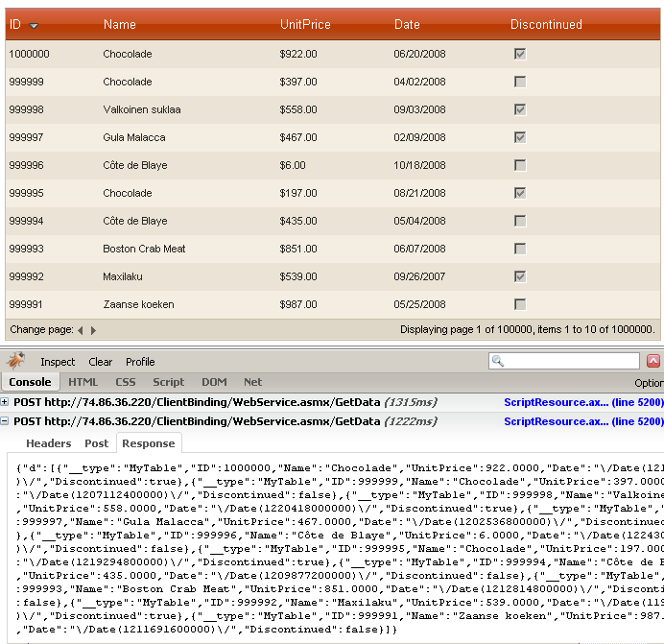The image size is (664, 644).
Task: Click the ID column sort arrow
Action: pos(34,25)
